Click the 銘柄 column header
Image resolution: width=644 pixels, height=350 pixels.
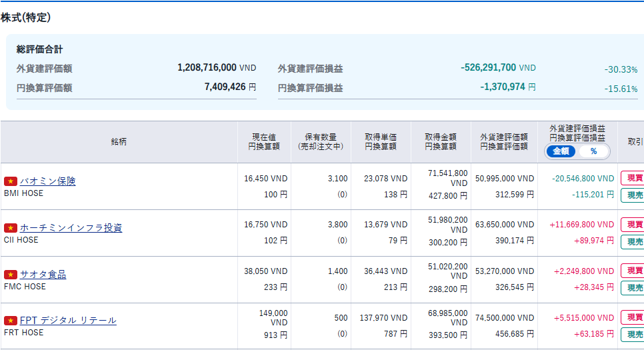coord(119,142)
